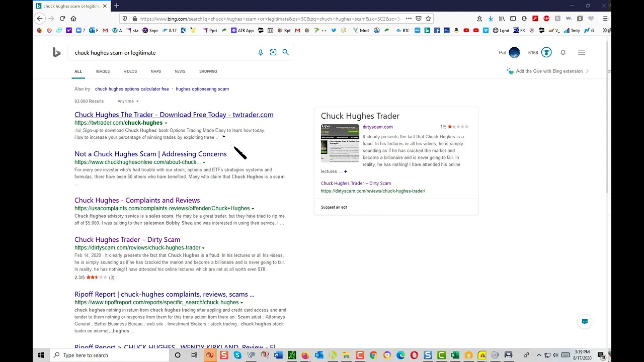Reload the current page
This screenshot has width=644, height=362.
(x=62, y=19)
